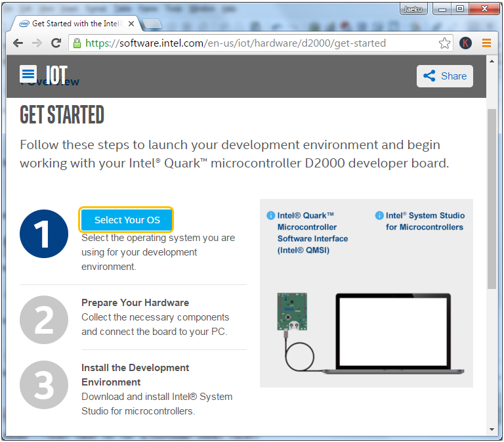Click the info icon beside Intel System Studio
The width and height of the screenshot is (504, 442).
click(379, 215)
